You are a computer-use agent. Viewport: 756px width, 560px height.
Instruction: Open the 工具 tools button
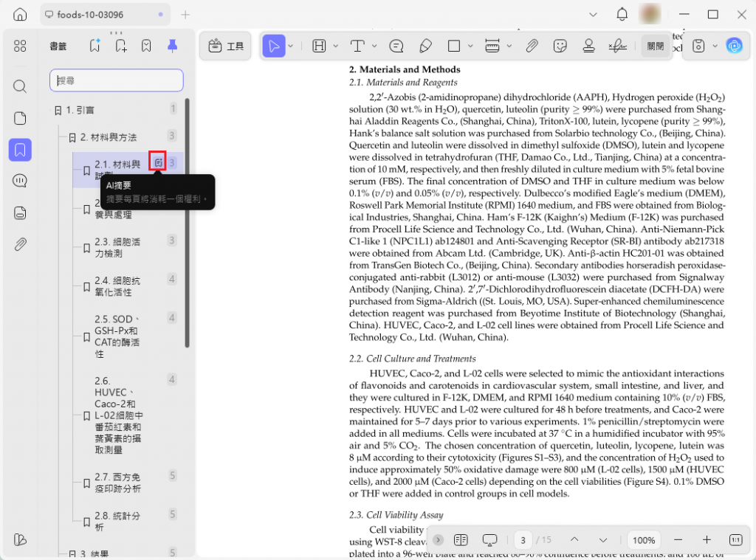pos(226,46)
